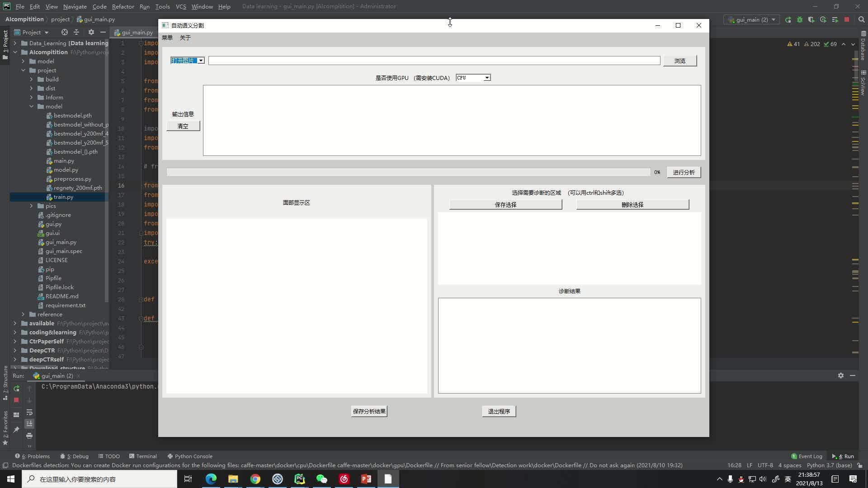Open the Structure tool window
The image size is (868, 488).
5,382
